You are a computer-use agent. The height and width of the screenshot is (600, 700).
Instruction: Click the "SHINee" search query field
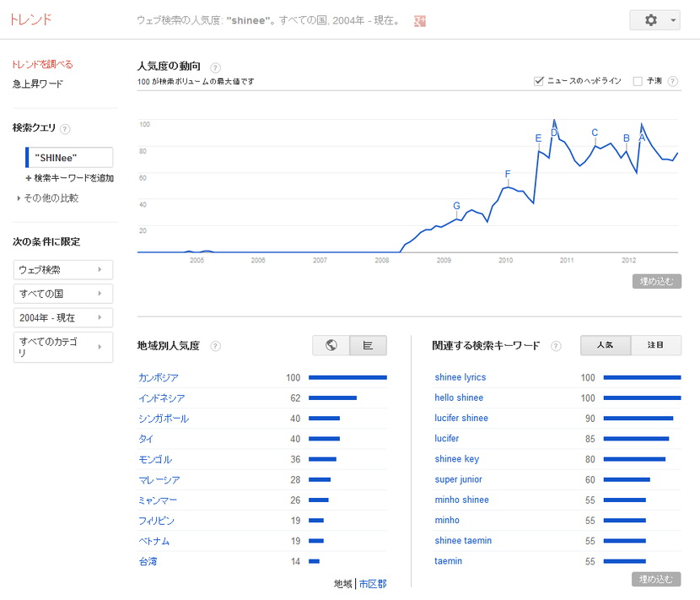pyautogui.click(x=69, y=158)
